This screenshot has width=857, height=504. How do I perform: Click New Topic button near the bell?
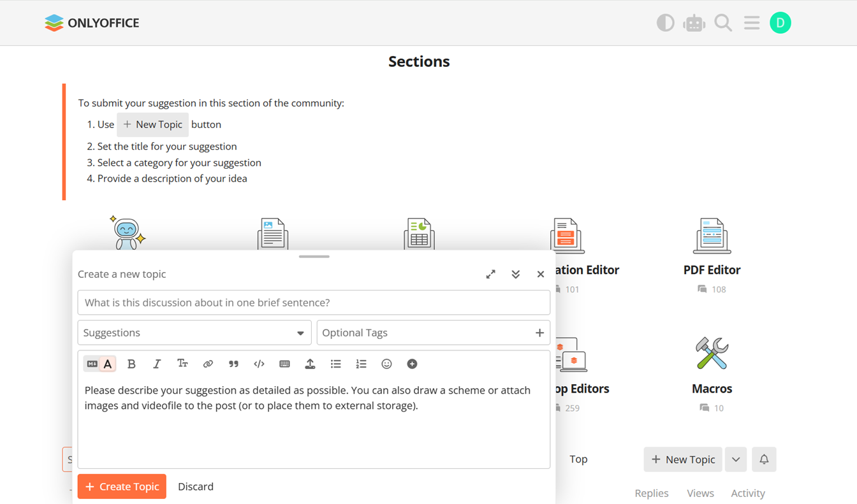(x=683, y=459)
